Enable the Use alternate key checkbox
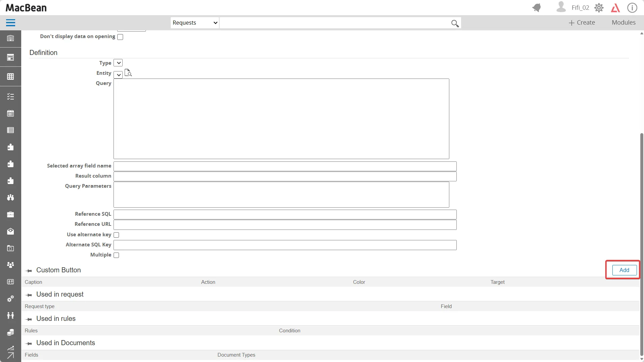644x362 pixels. (117, 235)
